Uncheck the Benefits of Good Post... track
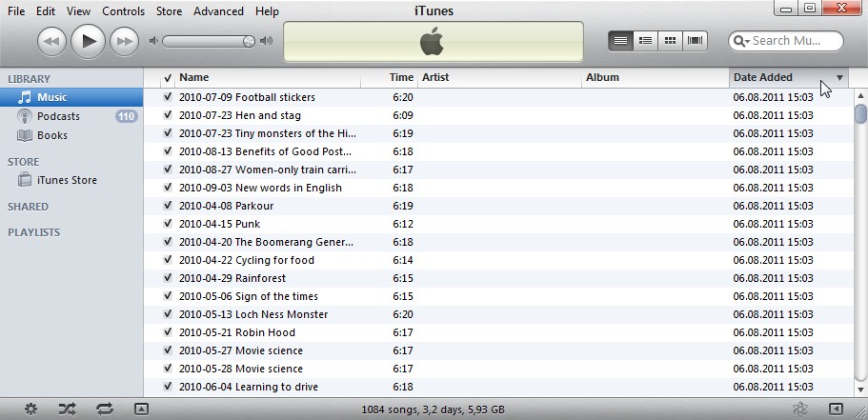 pyautogui.click(x=168, y=151)
